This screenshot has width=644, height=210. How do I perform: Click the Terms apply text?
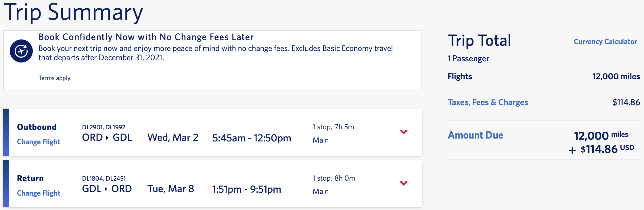(x=55, y=78)
